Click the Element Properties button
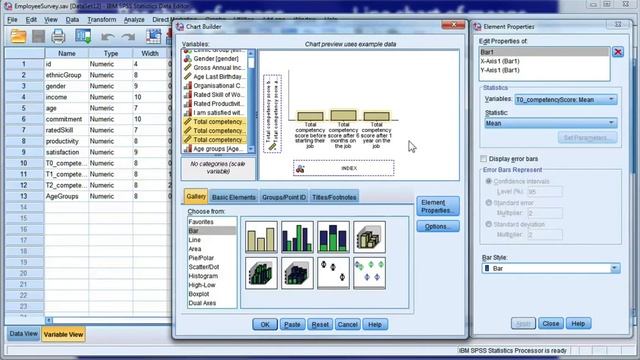This screenshot has height=360, width=640. [x=438, y=206]
